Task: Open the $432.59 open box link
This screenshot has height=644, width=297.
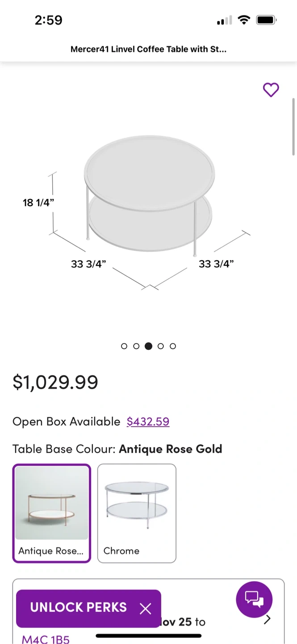Action: (x=148, y=422)
